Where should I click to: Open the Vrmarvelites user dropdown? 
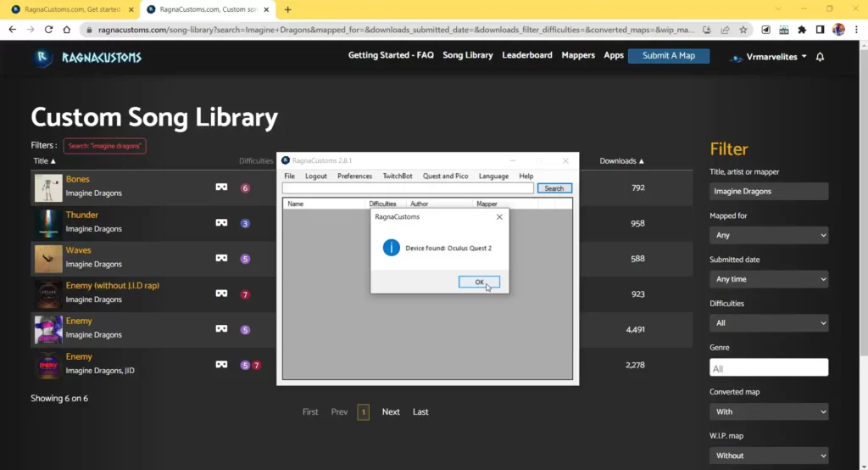(768, 57)
